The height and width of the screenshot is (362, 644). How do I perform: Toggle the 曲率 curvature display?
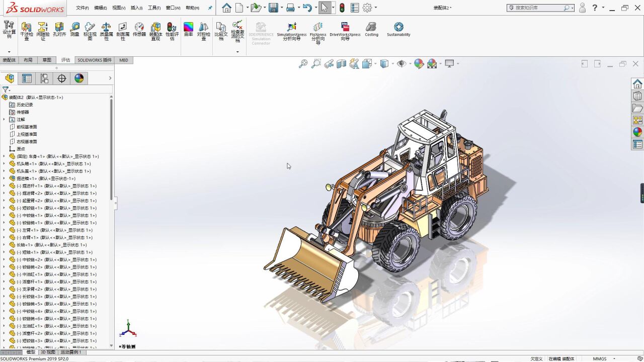pyautogui.click(x=188, y=30)
